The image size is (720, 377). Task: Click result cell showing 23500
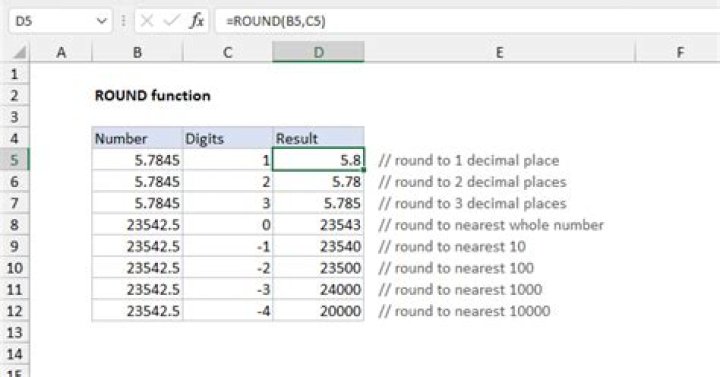[x=318, y=268]
